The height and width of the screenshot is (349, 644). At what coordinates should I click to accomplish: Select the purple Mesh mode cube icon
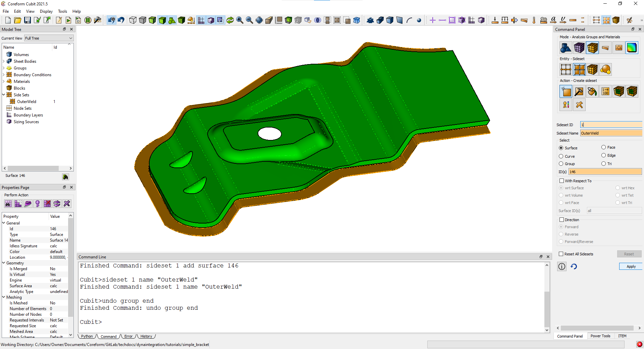coord(579,48)
